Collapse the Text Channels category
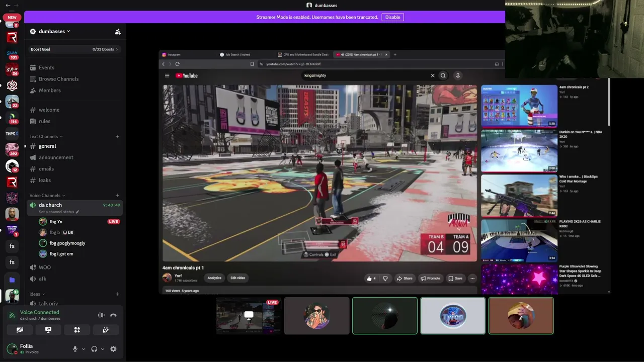This screenshot has width=644, height=362. pos(46,136)
